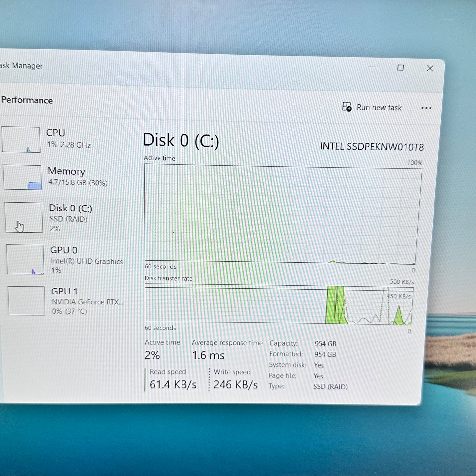Open the three-dots more options menu

[426, 108]
